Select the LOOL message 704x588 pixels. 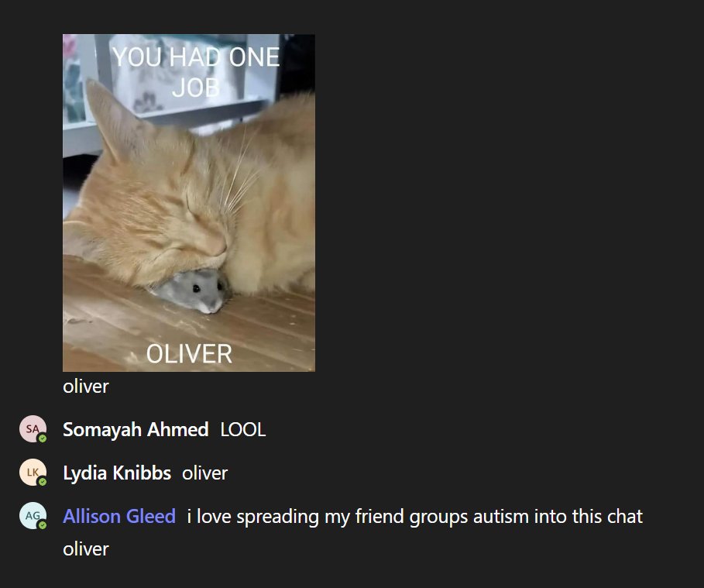[x=243, y=430]
